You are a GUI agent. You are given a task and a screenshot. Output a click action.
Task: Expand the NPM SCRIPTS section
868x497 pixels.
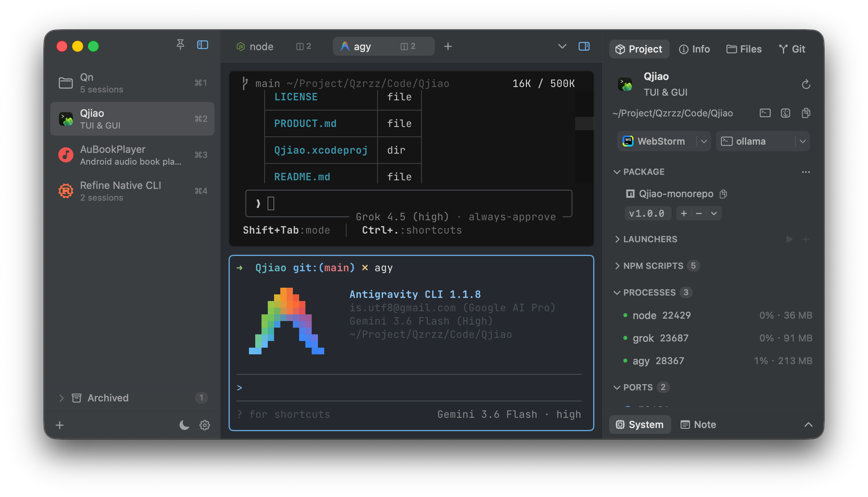[x=617, y=266]
